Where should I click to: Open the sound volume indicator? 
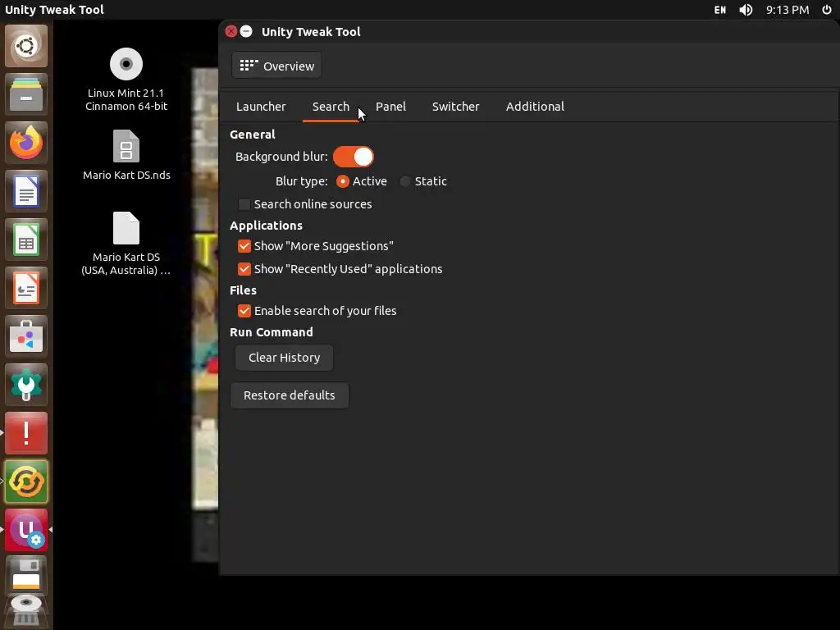point(746,10)
